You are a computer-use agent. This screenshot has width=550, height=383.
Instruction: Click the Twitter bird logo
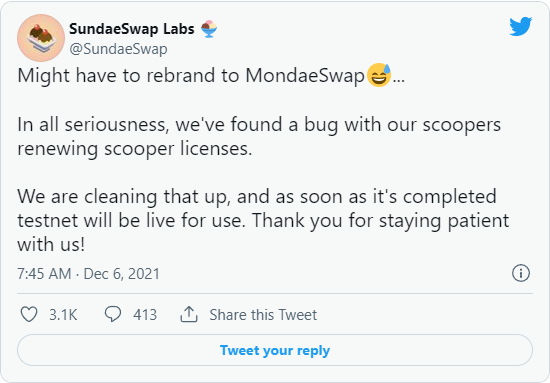521,26
